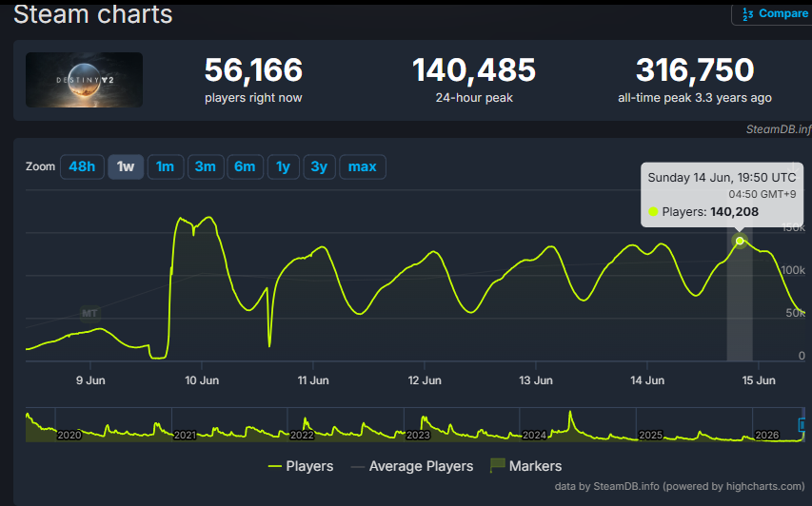Image resolution: width=812 pixels, height=506 pixels.
Task: Select the max zoom range
Action: click(x=362, y=166)
